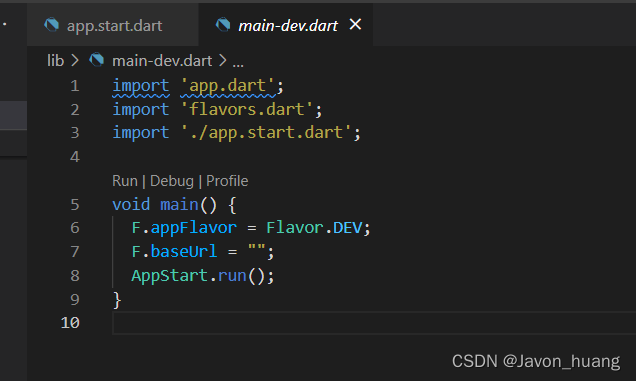Viewport: 636px width, 381px height.
Task: Click Flavor class name on line 6
Action: point(294,228)
